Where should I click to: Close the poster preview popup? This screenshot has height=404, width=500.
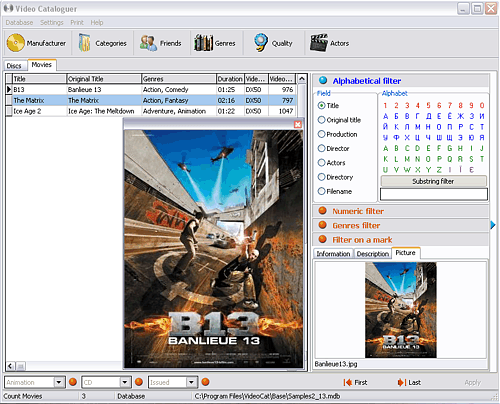[298, 124]
